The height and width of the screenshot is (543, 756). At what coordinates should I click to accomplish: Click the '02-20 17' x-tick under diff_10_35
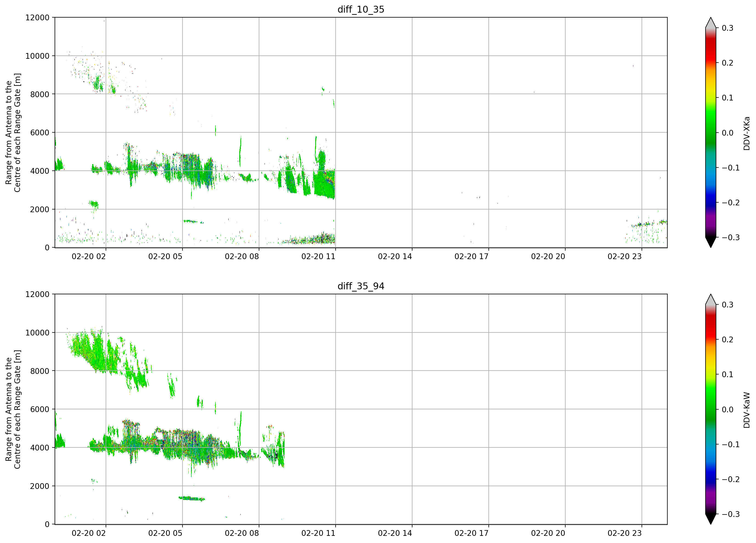[x=472, y=256]
